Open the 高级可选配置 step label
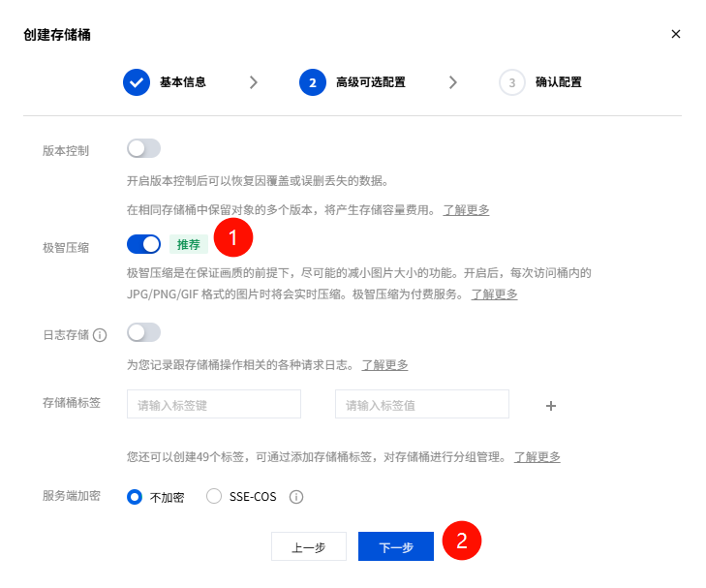Image resolution: width=706 pixels, height=588 pixels. point(371,82)
